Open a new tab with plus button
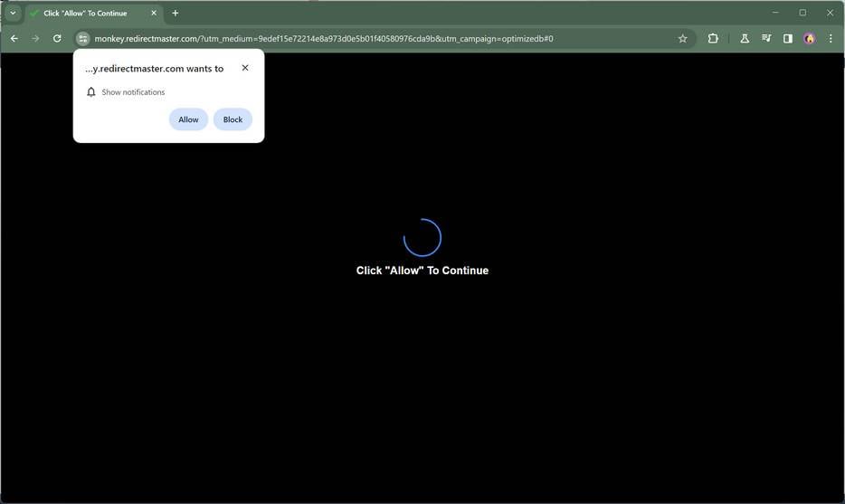This screenshot has width=845, height=504. (x=176, y=13)
